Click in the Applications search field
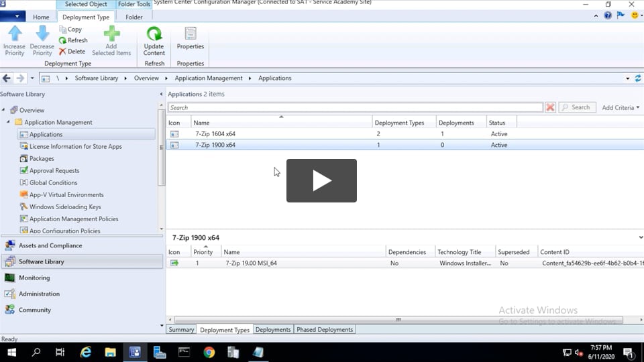The image size is (644, 362). tap(354, 107)
